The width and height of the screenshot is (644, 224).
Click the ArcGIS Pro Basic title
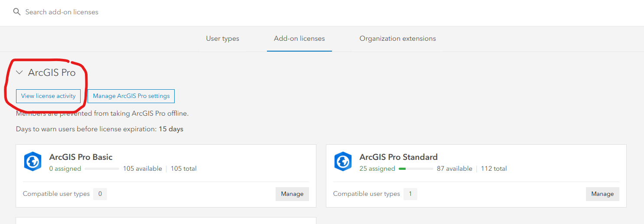pyautogui.click(x=81, y=157)
